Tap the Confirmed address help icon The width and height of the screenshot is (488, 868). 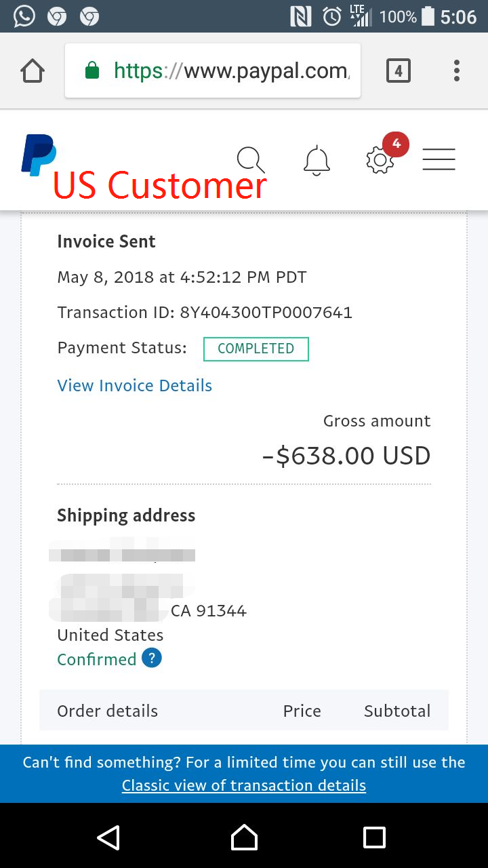(152, 658)
